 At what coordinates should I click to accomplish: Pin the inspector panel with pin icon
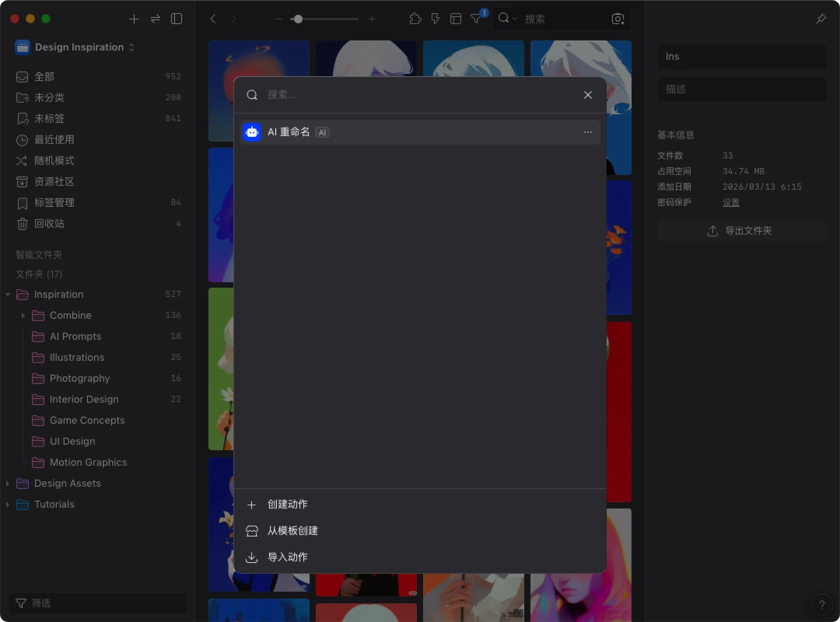(x=821, y=19)
